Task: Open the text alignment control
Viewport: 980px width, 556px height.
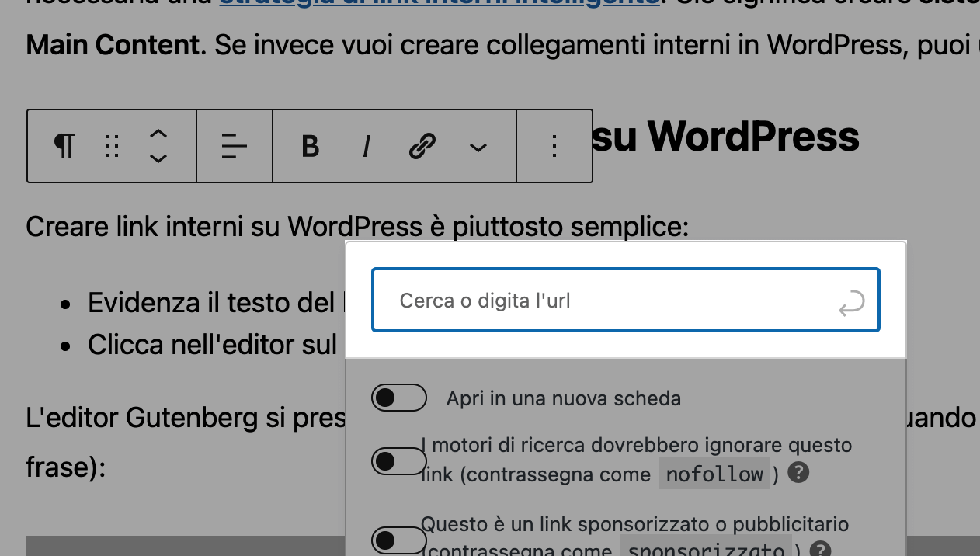Action: point(234,146)
